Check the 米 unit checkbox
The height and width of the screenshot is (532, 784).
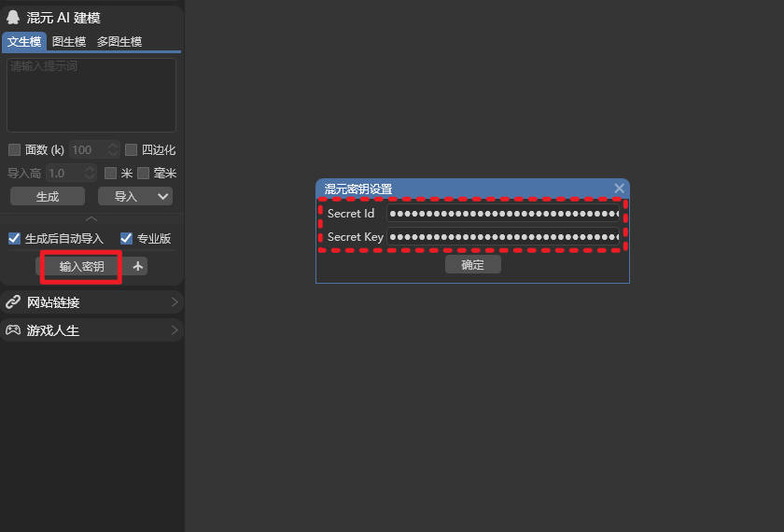tap(111, 173)
